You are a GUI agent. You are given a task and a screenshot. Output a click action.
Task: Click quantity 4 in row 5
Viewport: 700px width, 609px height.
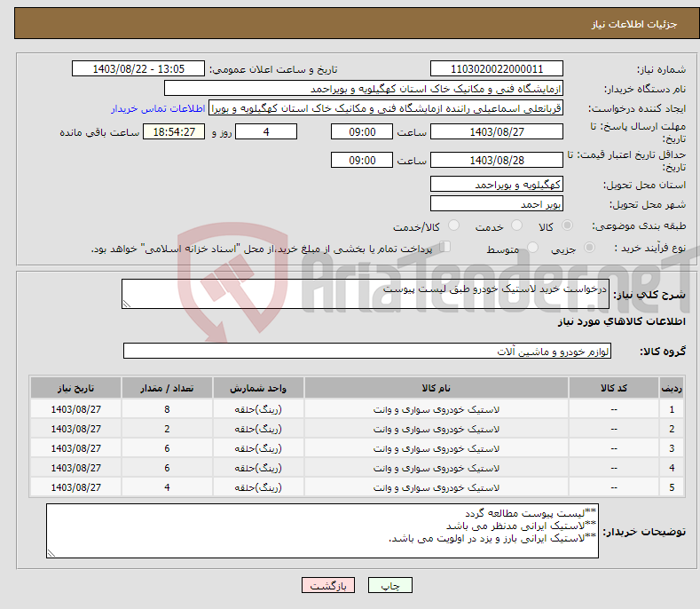click(x=167, y=487)
